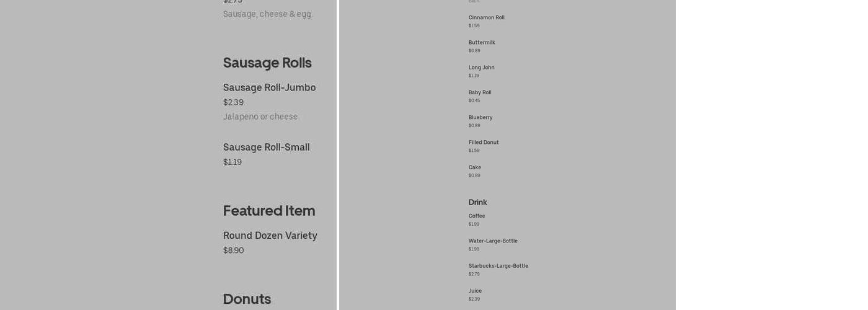Click the large Donuts section heading

point(247,299)
